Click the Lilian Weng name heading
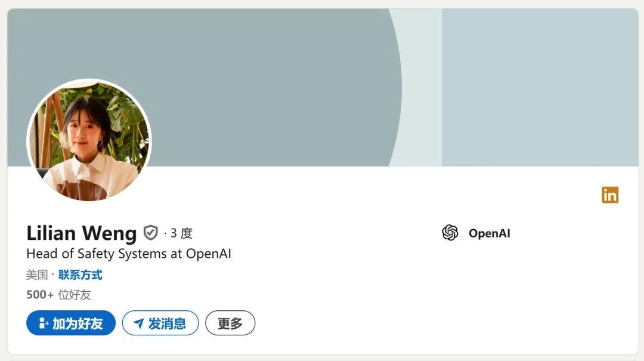Screen dimensions: 644x361 tap(81, 233)
